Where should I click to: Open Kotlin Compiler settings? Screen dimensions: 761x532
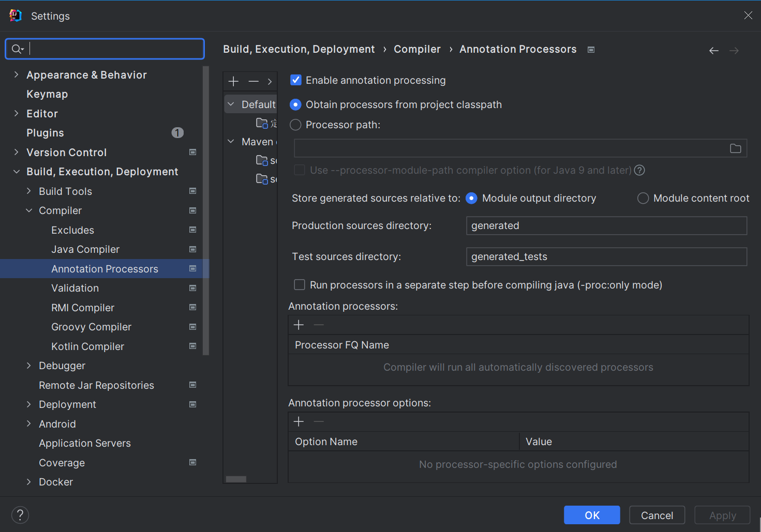(x=87, y=346)
